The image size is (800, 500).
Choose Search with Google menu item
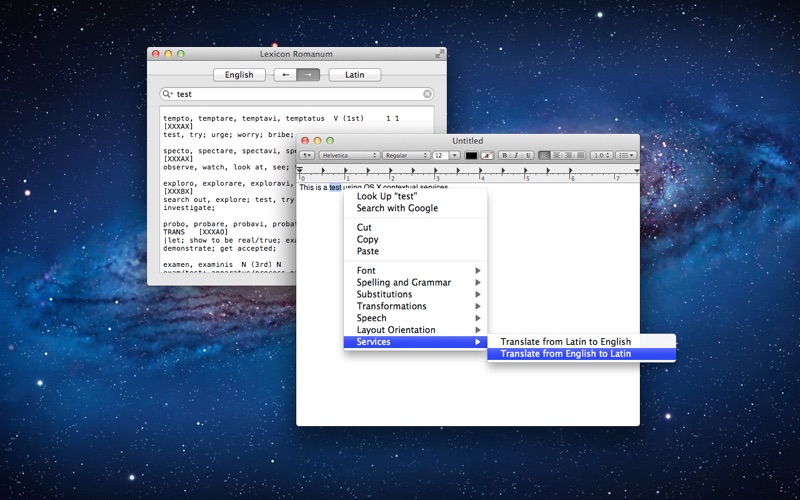[397, 208]
